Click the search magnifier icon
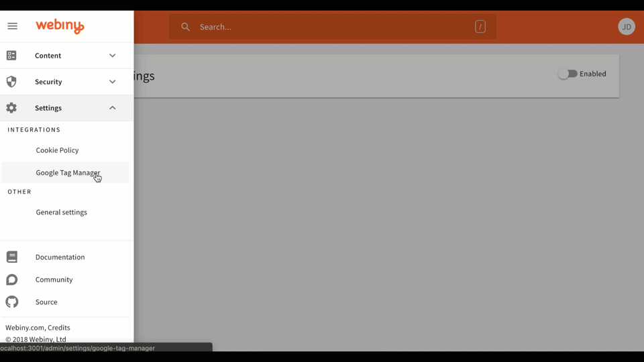This screenshot has height=362, width=644. (x=186, y=27)
